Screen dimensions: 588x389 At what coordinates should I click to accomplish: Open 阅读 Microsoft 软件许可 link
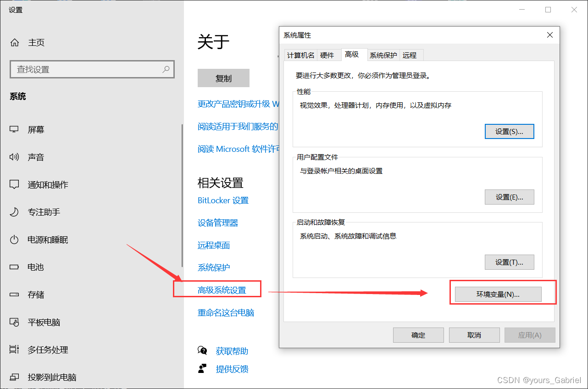coord(239,149)
